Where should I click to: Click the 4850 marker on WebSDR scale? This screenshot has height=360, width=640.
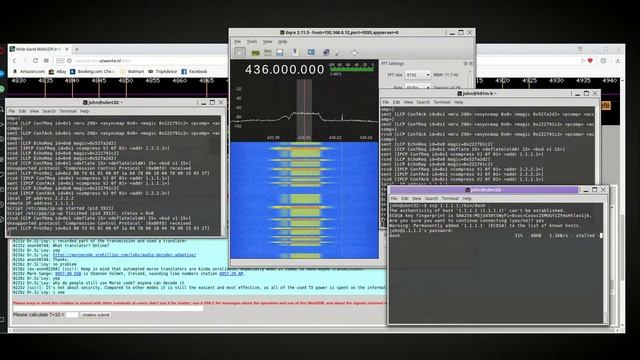click(x=126, y=81)
